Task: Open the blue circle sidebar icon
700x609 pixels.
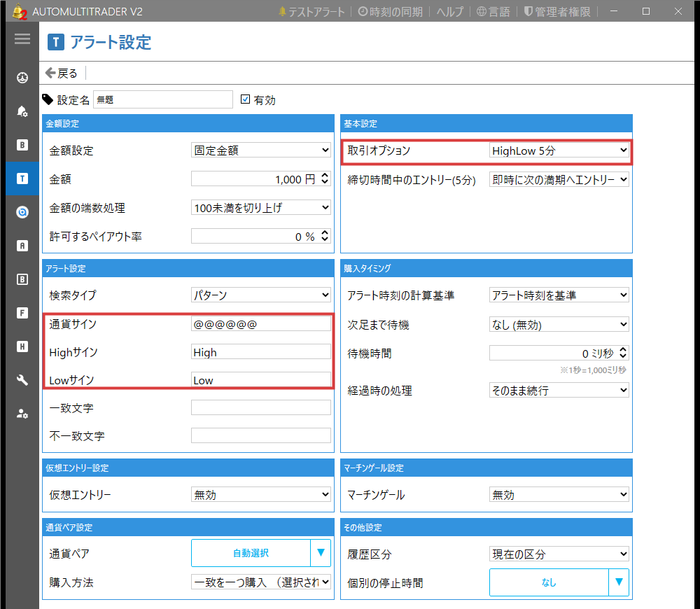Action: [x=22, y=212]
